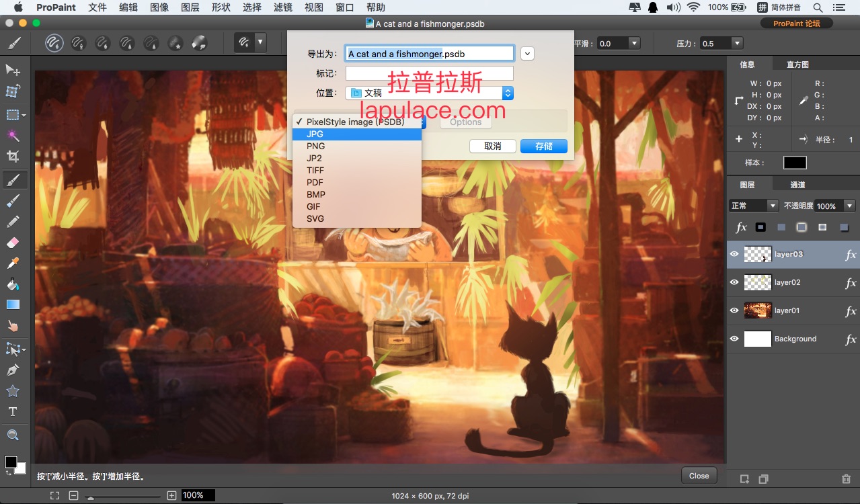Open the ProPaint 论坛 forum link
Image resolution: width=860 pixels, height=504 pixels.
click(797, 24)
